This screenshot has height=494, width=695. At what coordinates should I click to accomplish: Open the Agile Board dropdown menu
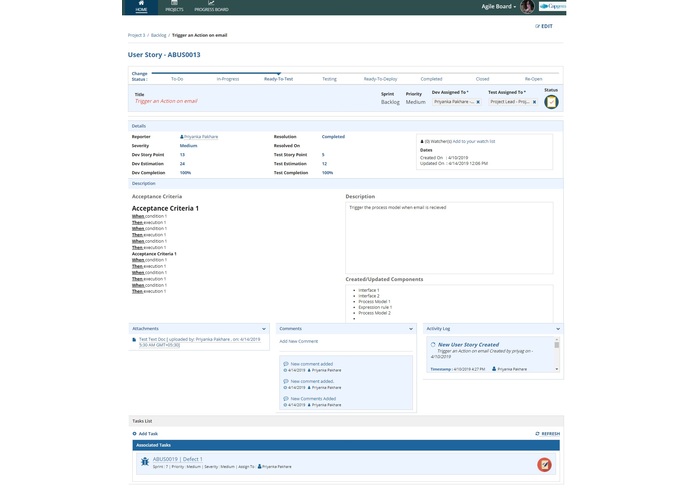pos(498,7)
